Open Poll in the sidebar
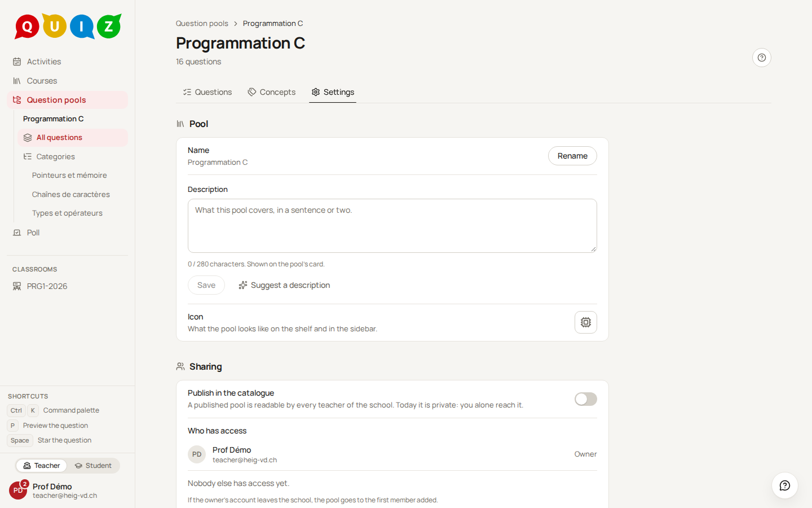Image resolution: width=812 pixels, height=508 pixels. click(68, 233)
